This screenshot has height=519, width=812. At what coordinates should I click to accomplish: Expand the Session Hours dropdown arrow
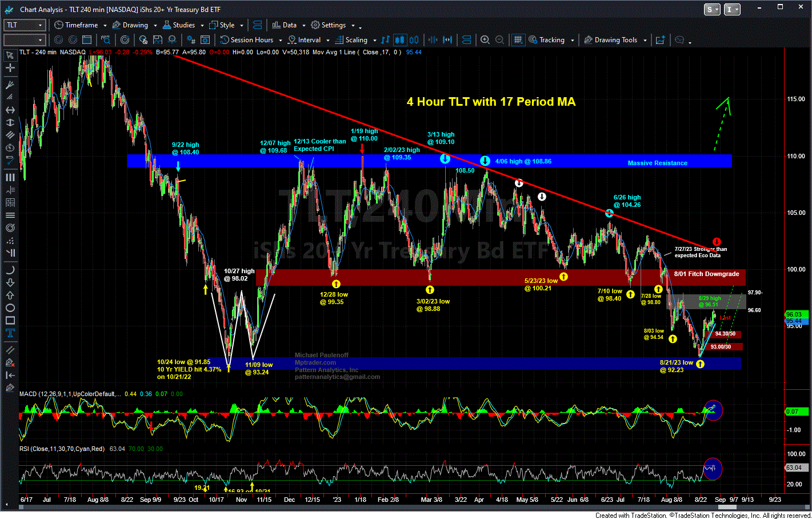[x=280, y=41]
